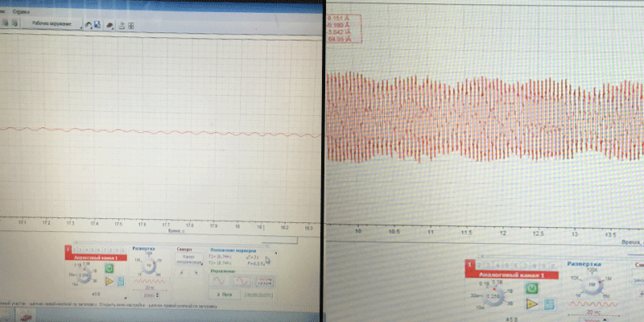Click the save icon in top toolbar
644x322 pixels.
pyautogui.click(x=97, y=24)
